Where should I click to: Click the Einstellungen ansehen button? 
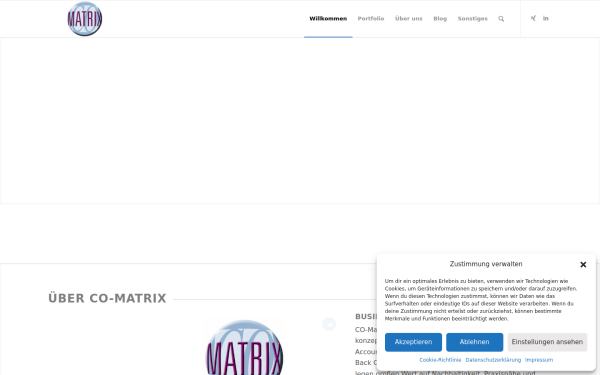coord(547,342)
